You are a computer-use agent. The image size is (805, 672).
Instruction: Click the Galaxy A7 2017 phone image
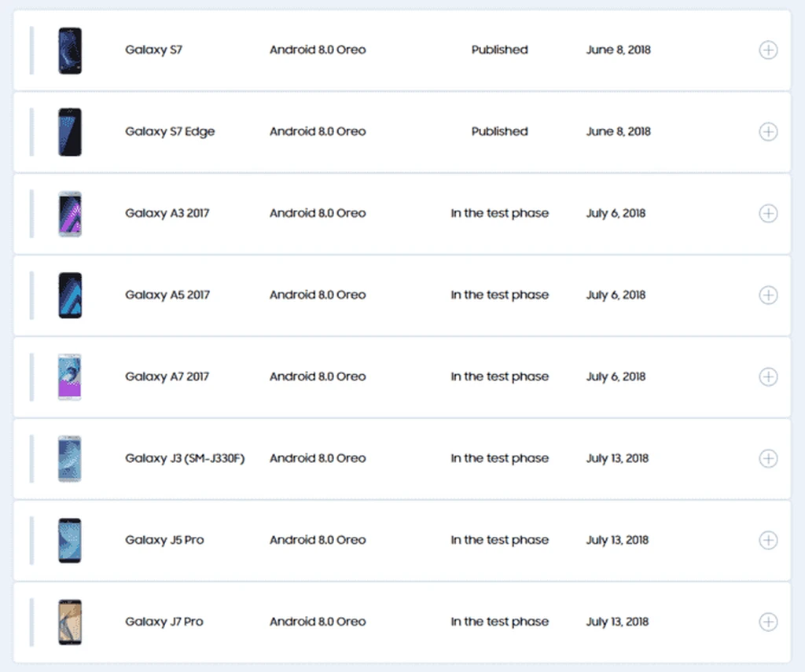click(x=70, y=376)
